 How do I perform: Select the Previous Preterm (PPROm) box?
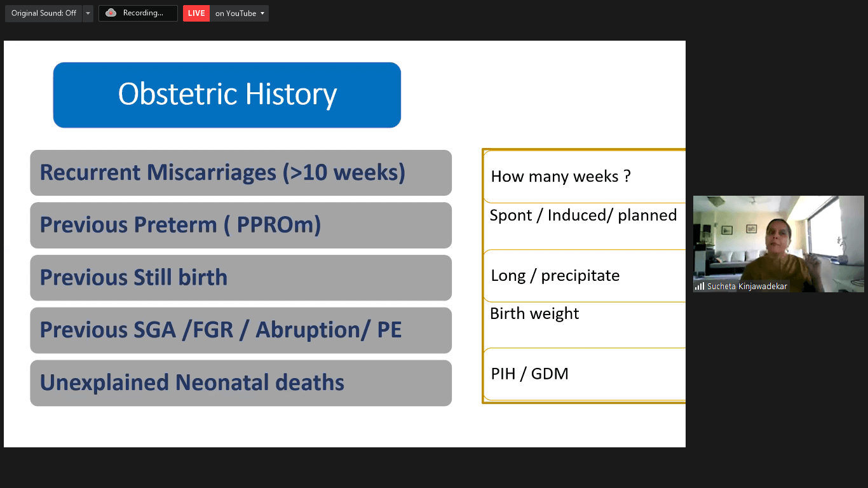241,225
